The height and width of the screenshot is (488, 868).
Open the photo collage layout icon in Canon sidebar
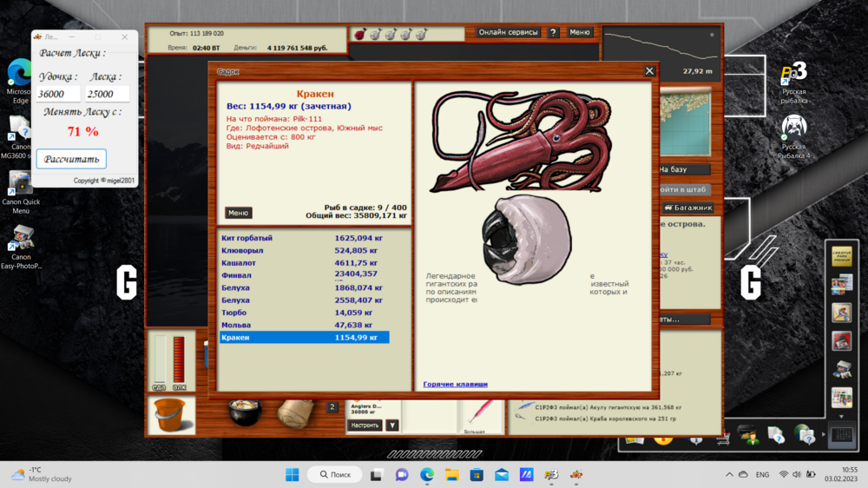(x=841, y=397)
